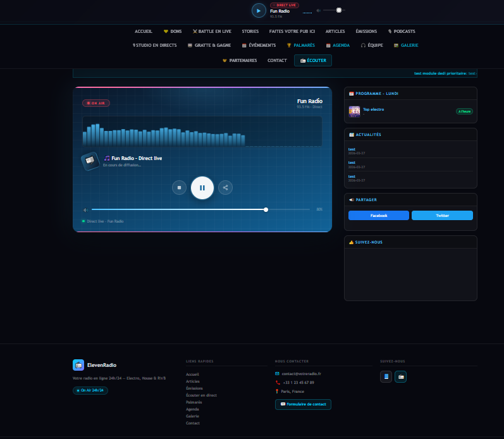The width and height of the screenshot is (504, 439).
Task: Open the Top electro programme
Action: click(x=374, y=109)
